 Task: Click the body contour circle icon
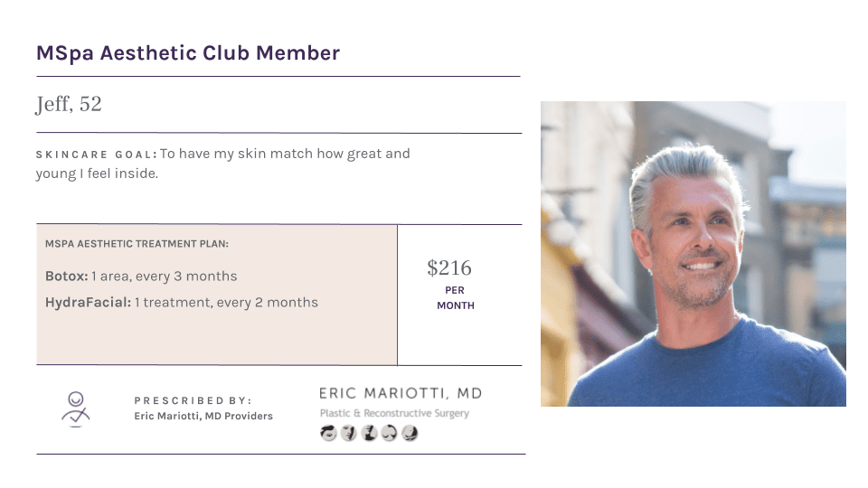pyautogui.click(x=410, y=433)
